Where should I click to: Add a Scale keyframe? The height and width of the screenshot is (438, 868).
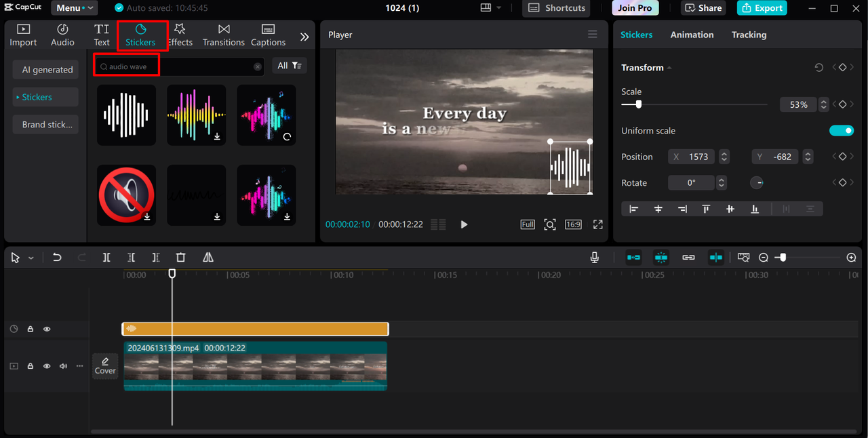click(x=842, y=104)
